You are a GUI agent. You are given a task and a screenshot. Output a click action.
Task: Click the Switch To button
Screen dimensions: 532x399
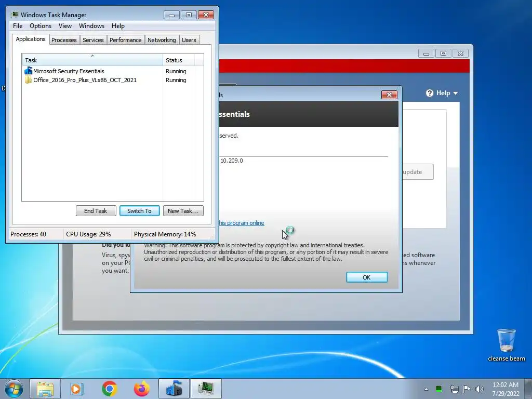(x=139, y=211)
